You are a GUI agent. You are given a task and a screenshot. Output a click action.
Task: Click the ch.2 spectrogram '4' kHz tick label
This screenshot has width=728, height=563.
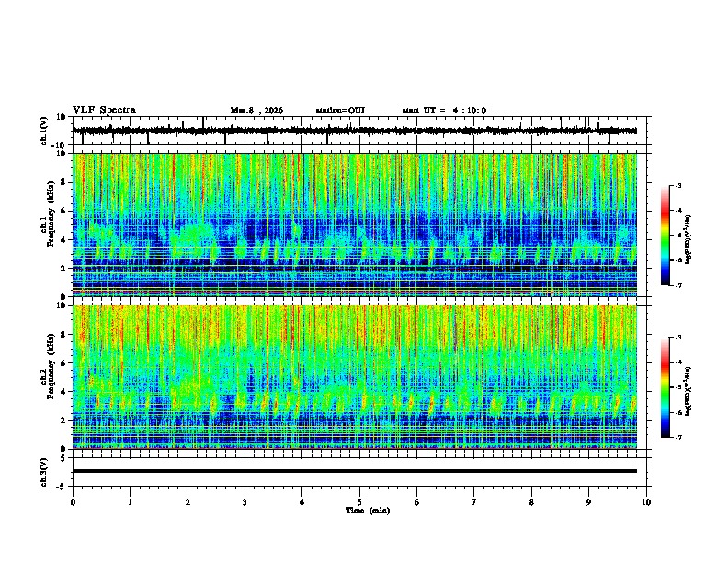(x=63, y=392)
